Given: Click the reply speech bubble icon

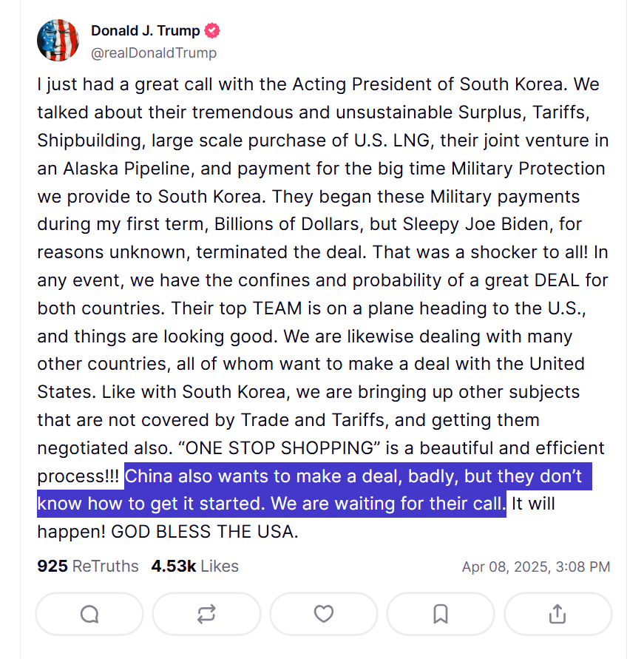Looking at the screenshot, I should tap(89, 614).
